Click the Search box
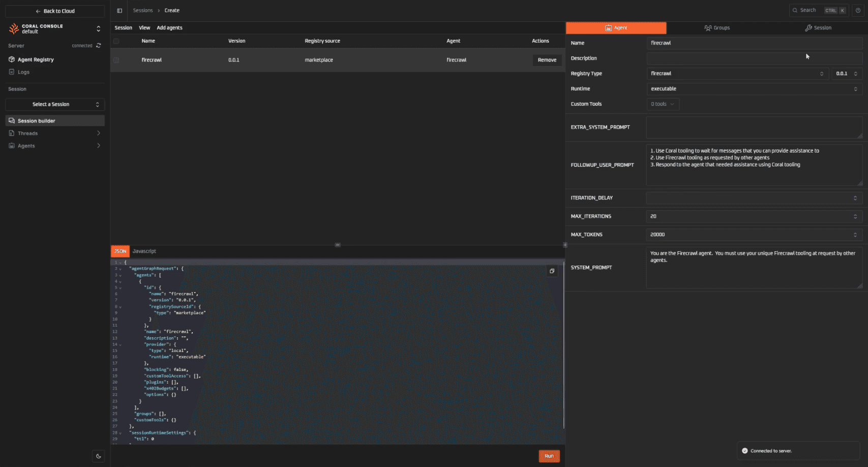Viewport: 868px width, 467px height. point(819,10)
